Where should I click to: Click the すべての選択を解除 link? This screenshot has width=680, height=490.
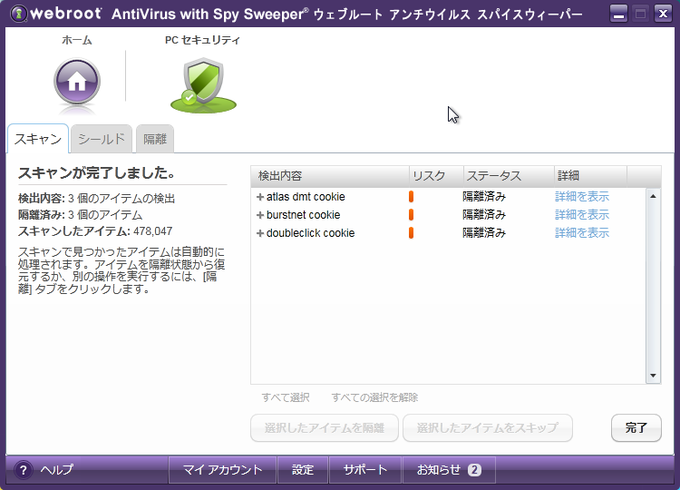pos(375,398)
